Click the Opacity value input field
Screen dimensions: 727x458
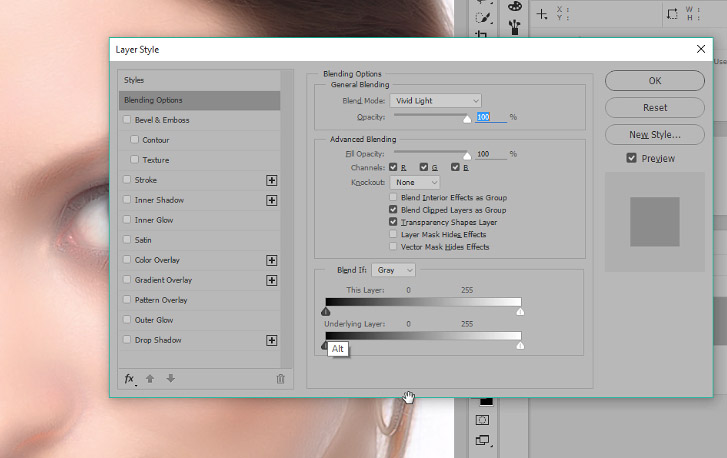pos(491,117)
